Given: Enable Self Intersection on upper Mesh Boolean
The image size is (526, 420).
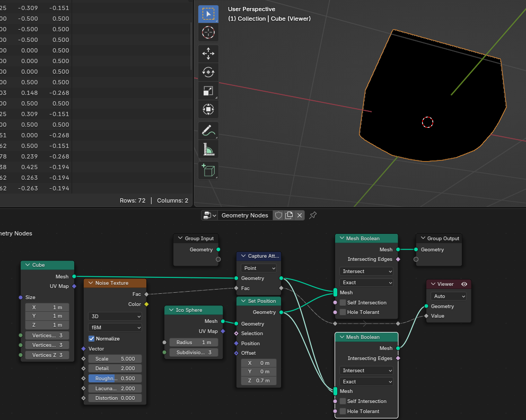Looking at the screenshot, I should point(343,303).
